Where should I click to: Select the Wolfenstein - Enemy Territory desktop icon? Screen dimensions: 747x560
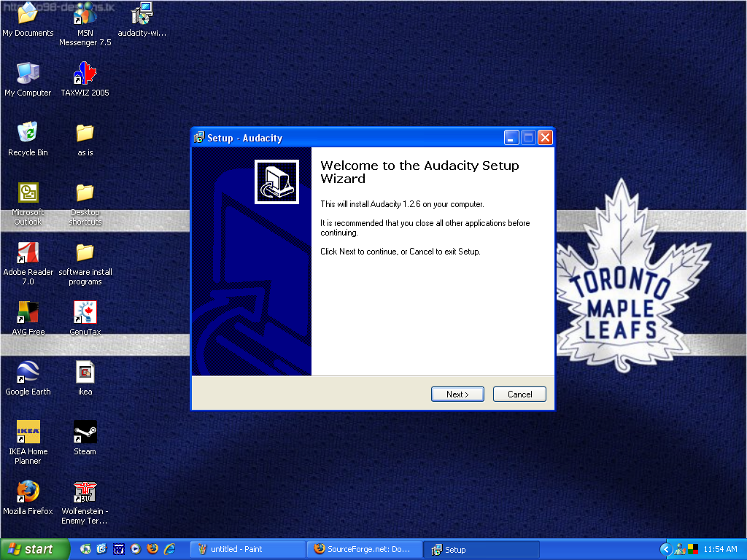click(x=85, y=503)
